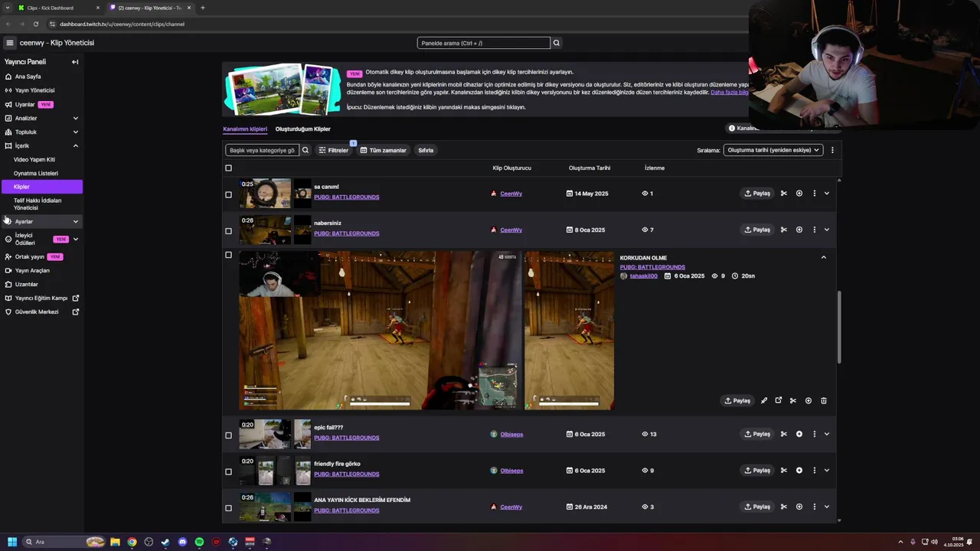Open the three-dot menu beside sorting dropdown

[x=832, y=150]
